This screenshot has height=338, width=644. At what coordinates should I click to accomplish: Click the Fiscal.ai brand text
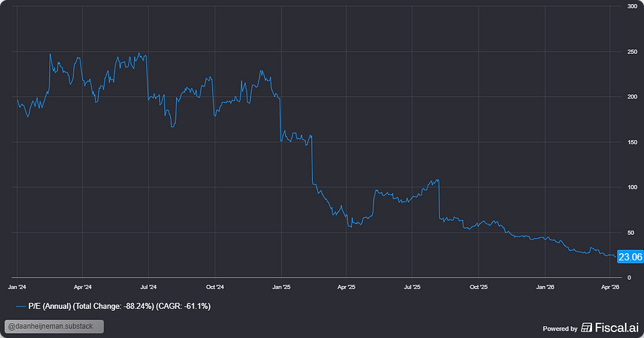point(617,327)
